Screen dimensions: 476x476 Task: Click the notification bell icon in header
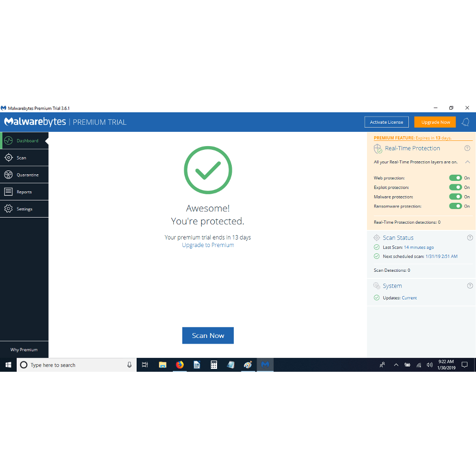coord(466,122)
